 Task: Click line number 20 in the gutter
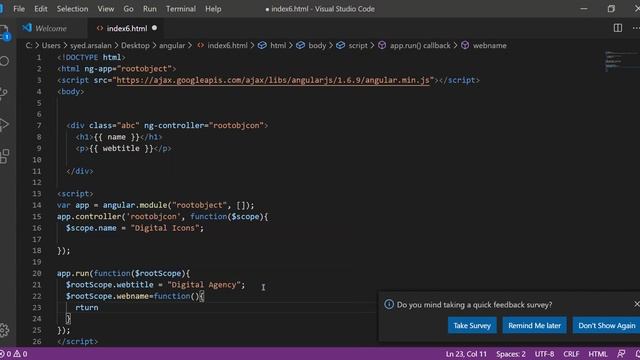(x=37, y=273)
